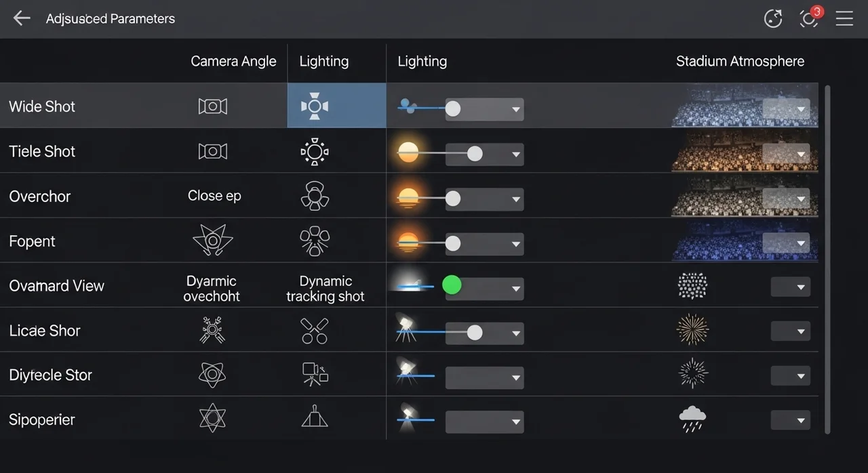This screenshot has height=473, width=868.
Task: Open the atmosphere dropdown in Ovamard View row
Action: (790, 287)
